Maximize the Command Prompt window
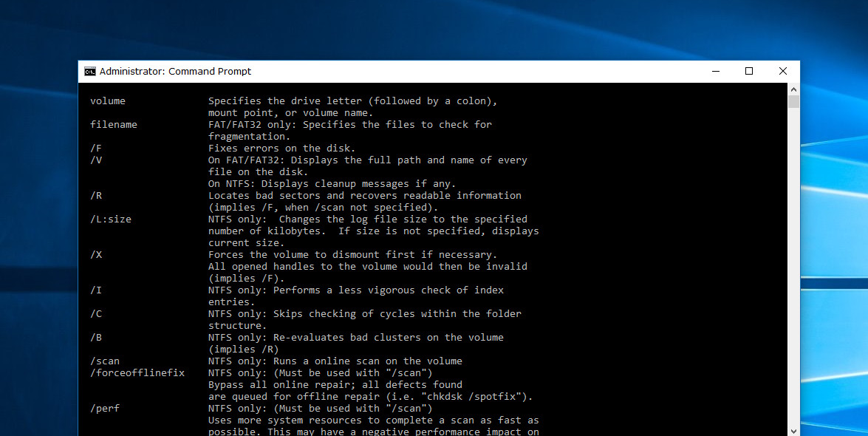 pos(749,72)
